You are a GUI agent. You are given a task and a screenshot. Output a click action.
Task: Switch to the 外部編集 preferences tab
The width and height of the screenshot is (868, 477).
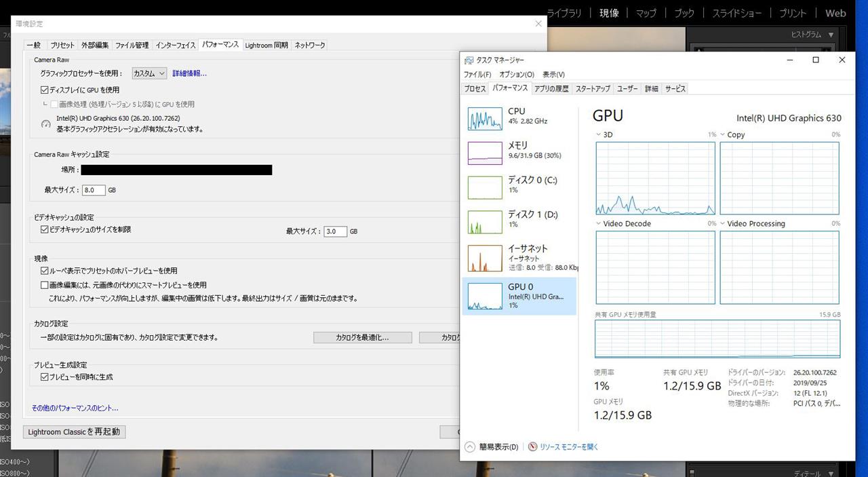(95, 45)
